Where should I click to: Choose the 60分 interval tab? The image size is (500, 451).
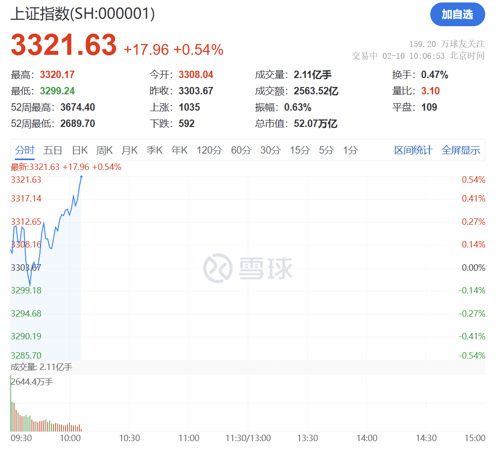tap(241, 150)
